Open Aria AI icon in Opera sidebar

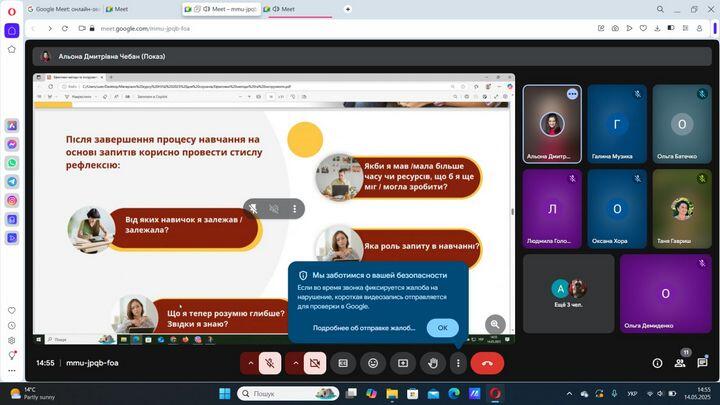(12, 125)
